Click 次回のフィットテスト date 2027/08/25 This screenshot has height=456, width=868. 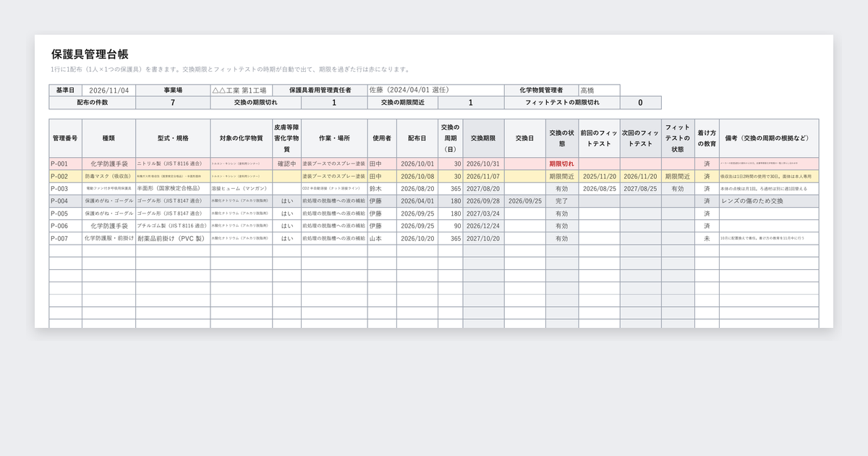click(640, 189)
